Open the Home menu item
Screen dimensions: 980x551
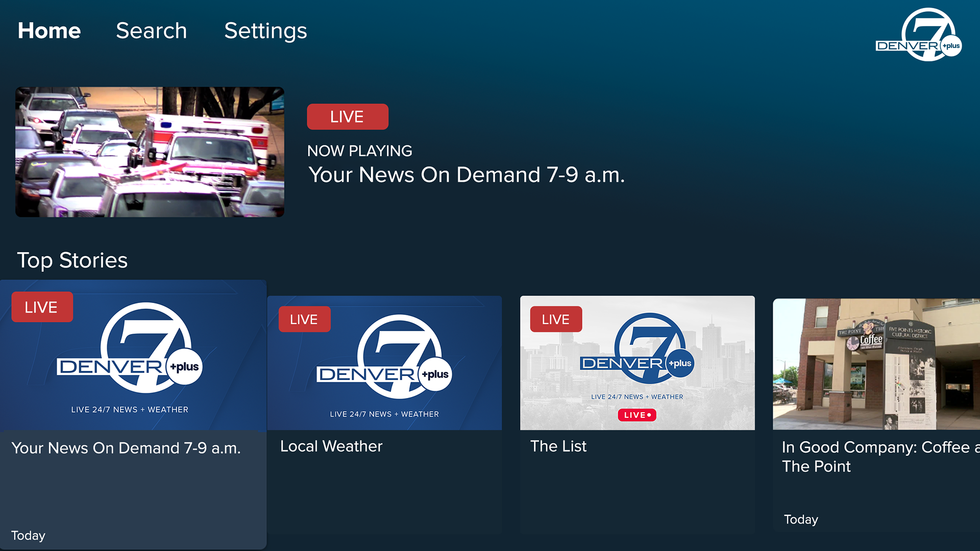(x=49, y=31)
